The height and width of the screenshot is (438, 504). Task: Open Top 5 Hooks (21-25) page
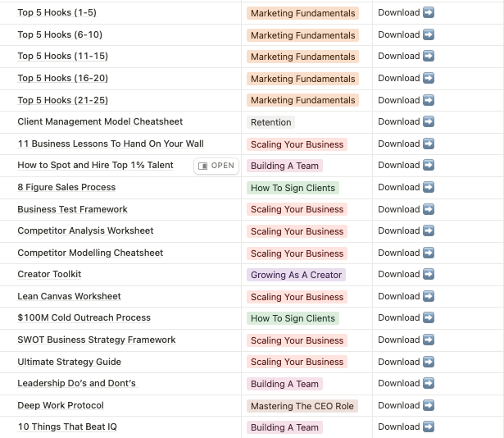click(x=62, y=100)
